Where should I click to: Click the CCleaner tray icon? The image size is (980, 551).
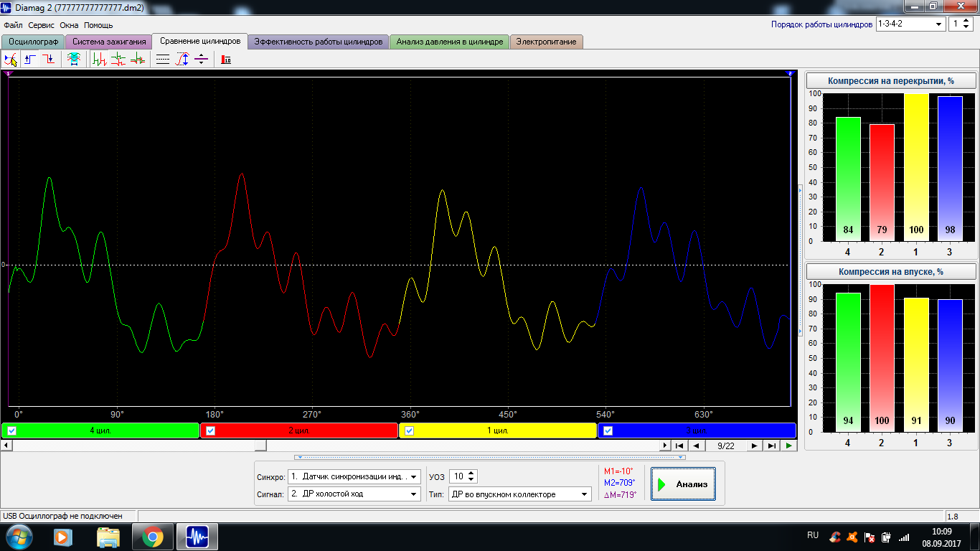point(834,537)
